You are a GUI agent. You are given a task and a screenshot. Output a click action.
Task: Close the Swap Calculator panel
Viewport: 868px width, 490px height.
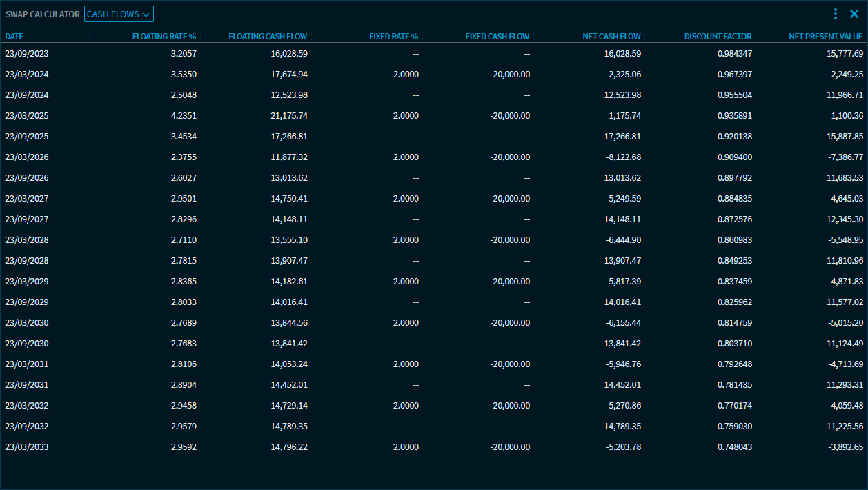pos(854,14)
